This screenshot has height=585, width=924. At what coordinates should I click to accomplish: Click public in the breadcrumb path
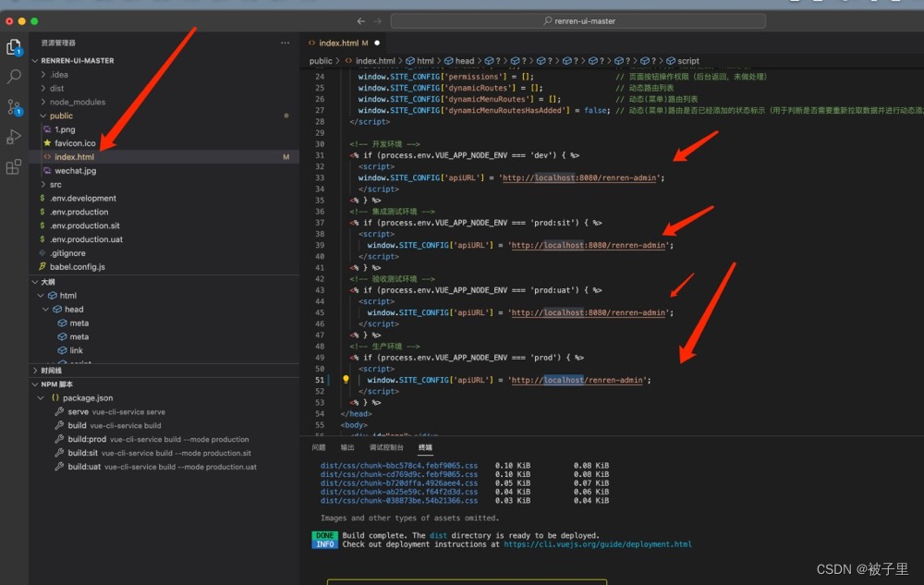click(321, 61)
